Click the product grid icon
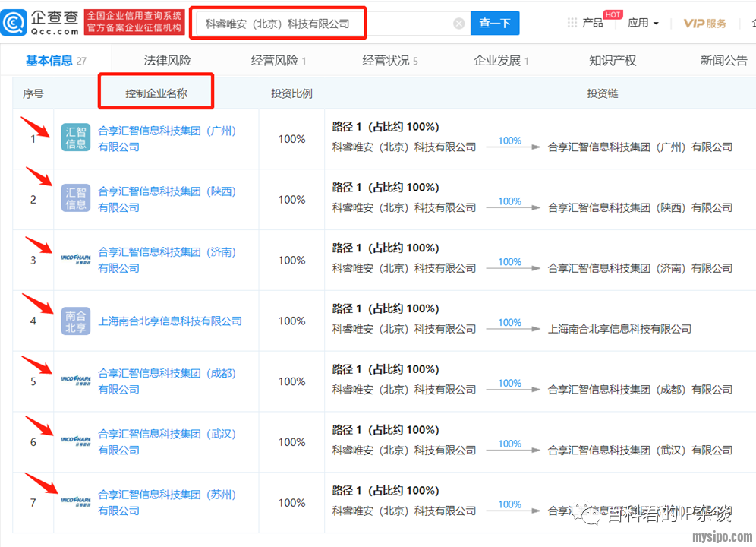756x547 pixels. (x=572, y=24)
